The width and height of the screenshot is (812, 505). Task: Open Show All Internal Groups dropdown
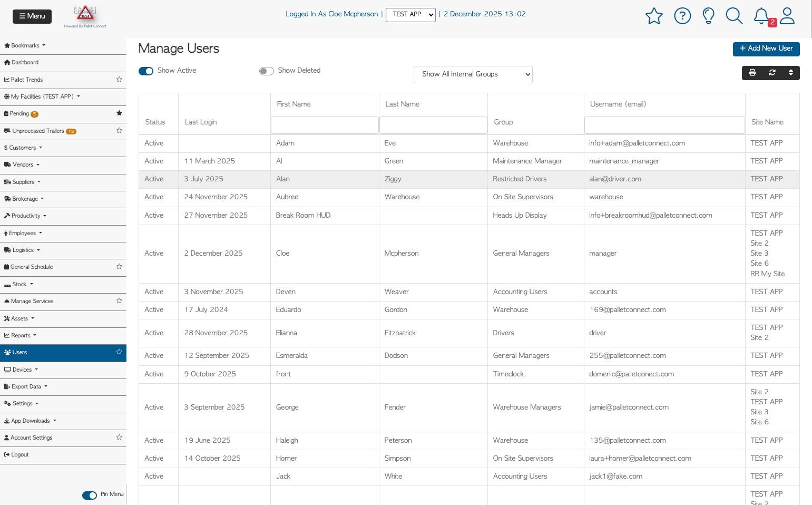coord(473,74)
